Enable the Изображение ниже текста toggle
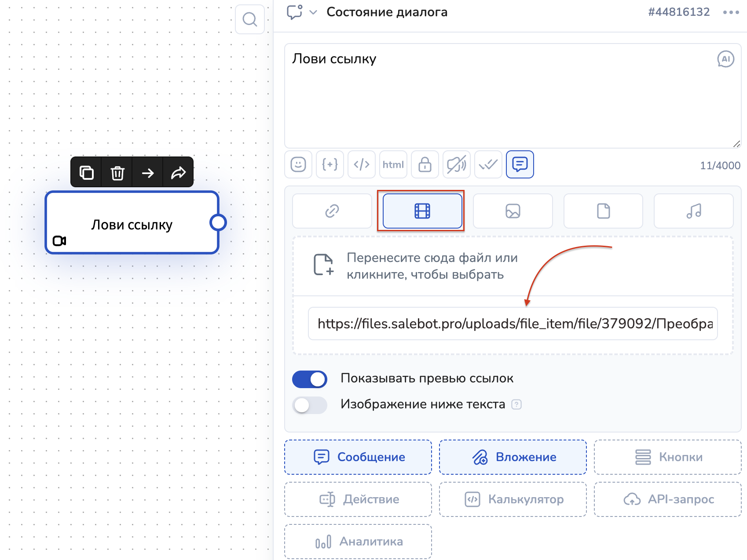The width and height of the screenshot is (747, 560). pos(310,405)
